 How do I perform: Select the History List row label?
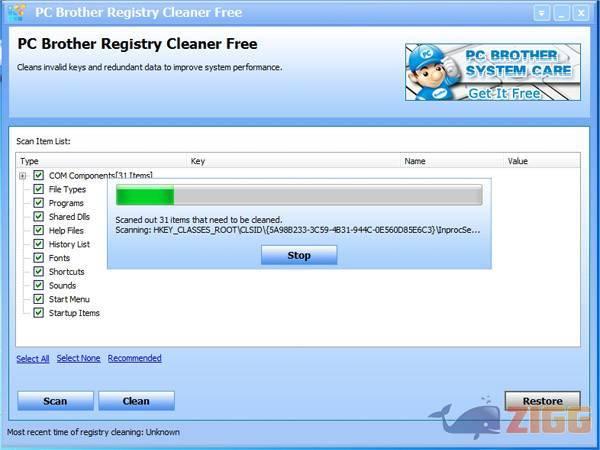click(69, 244)
